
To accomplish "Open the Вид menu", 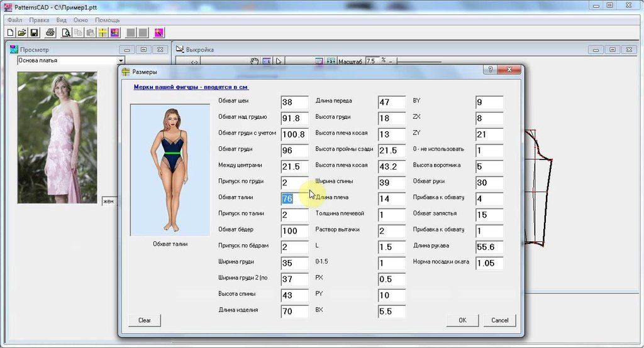I will (x=61, y=19).
